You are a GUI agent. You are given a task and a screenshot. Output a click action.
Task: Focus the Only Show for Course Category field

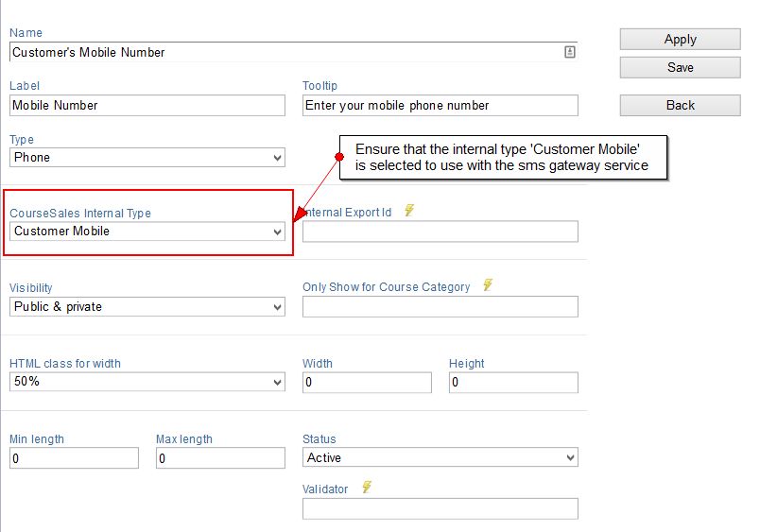click(x=440, y=307)
